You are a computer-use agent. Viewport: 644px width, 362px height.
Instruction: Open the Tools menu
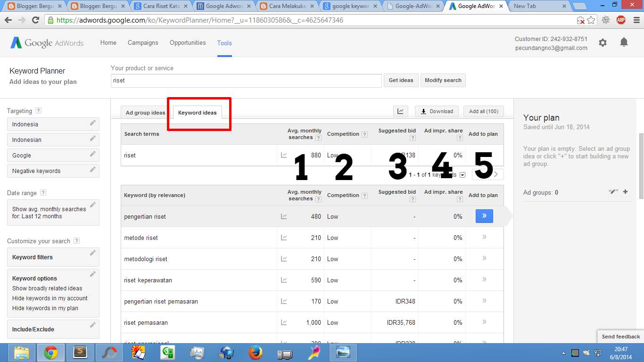coord(224,43)
